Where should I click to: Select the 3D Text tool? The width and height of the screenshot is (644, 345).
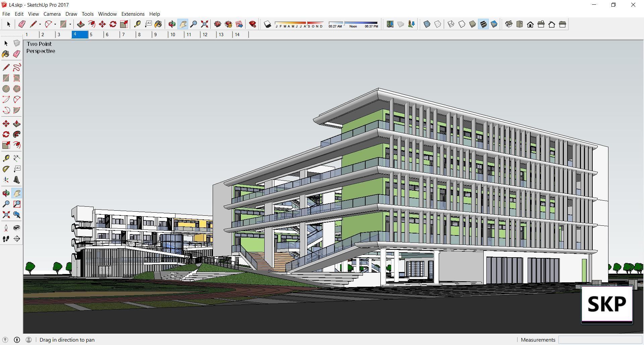pyautogui.click(x=17, y=180)
